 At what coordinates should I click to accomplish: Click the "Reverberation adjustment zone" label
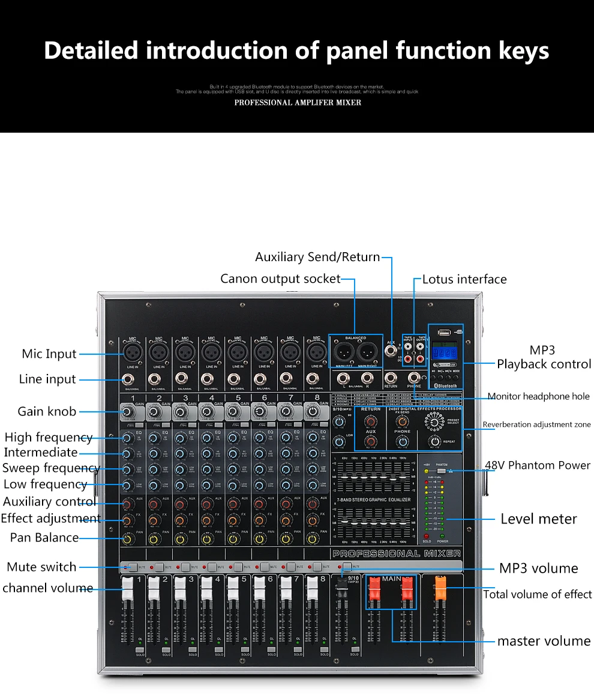click(x=536, y=424)
